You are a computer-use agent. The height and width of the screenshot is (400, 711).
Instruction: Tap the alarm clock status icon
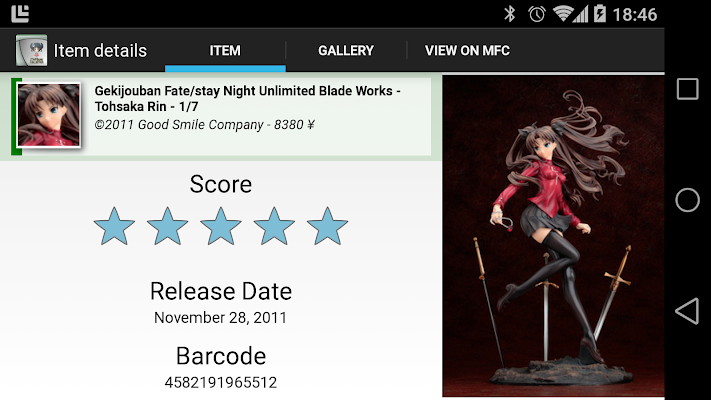537,14
